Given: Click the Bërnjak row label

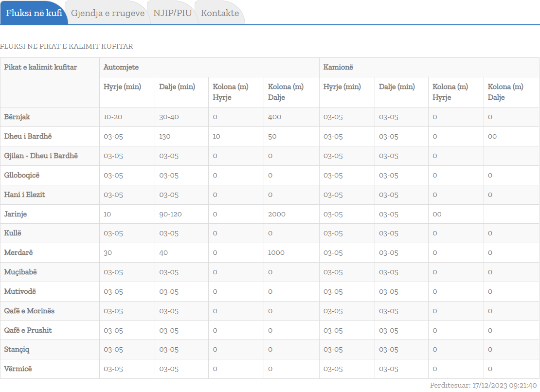Looking at the screenshot, I should pos(18,117).
